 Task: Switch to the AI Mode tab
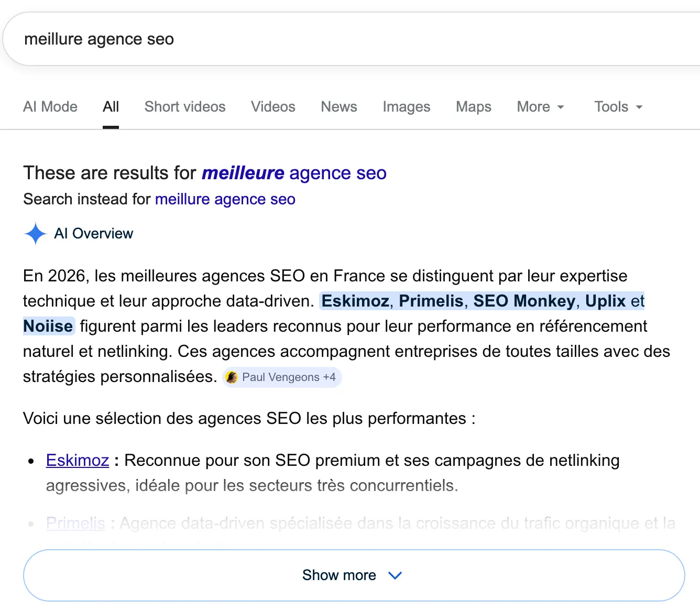point(50,107)
